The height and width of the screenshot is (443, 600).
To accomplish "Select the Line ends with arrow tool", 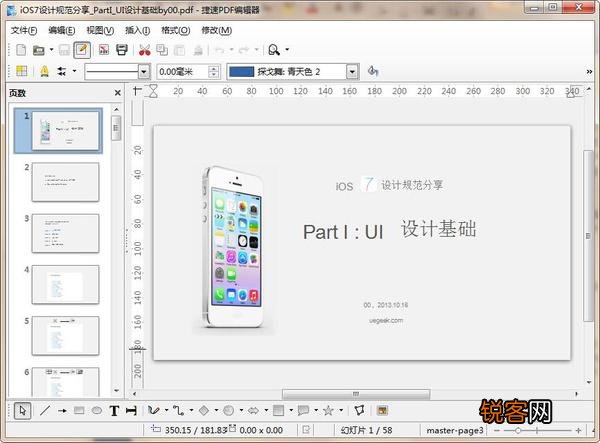I will [x=62, y=411].
